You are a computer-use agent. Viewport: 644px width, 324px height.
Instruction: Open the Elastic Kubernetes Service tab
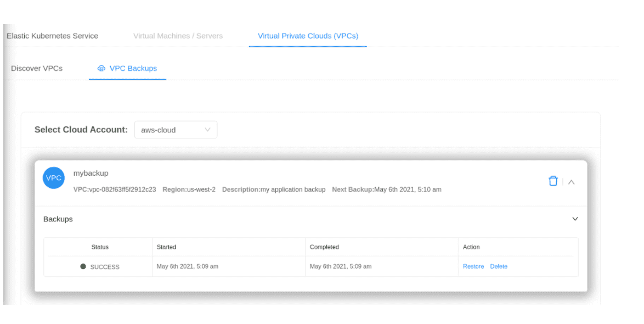52,36
